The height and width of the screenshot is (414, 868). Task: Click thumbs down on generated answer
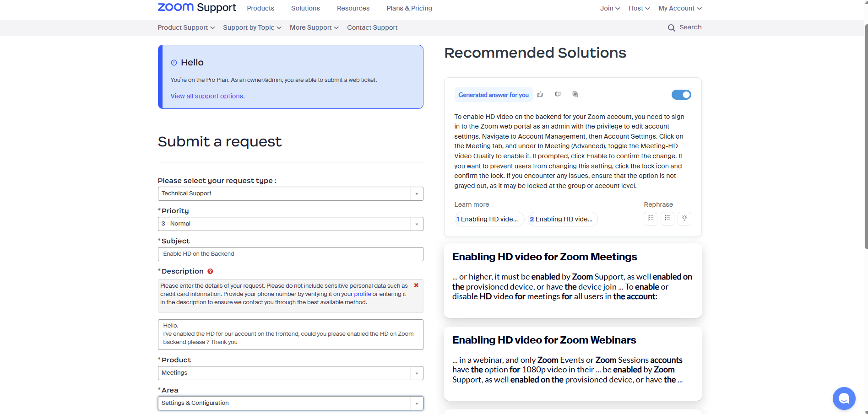tap(558, 94)
